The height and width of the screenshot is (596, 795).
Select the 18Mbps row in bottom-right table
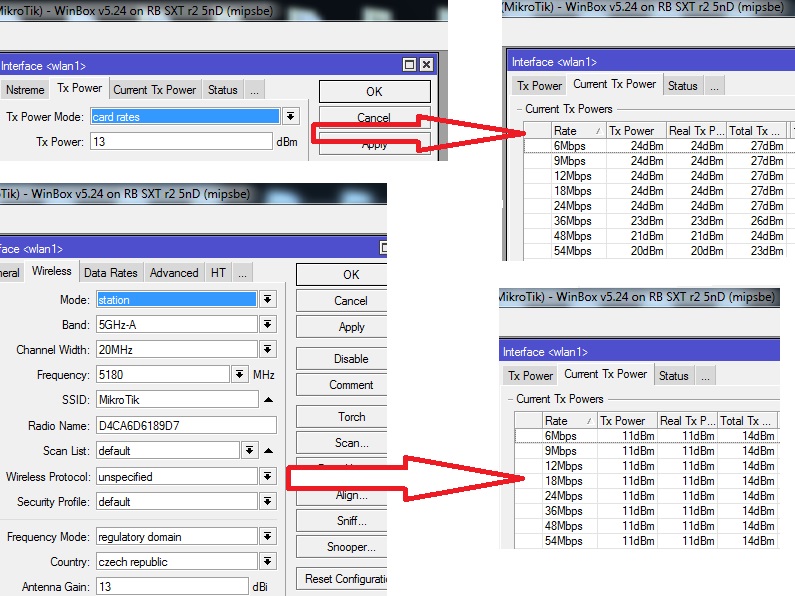[x=646, y=481]
